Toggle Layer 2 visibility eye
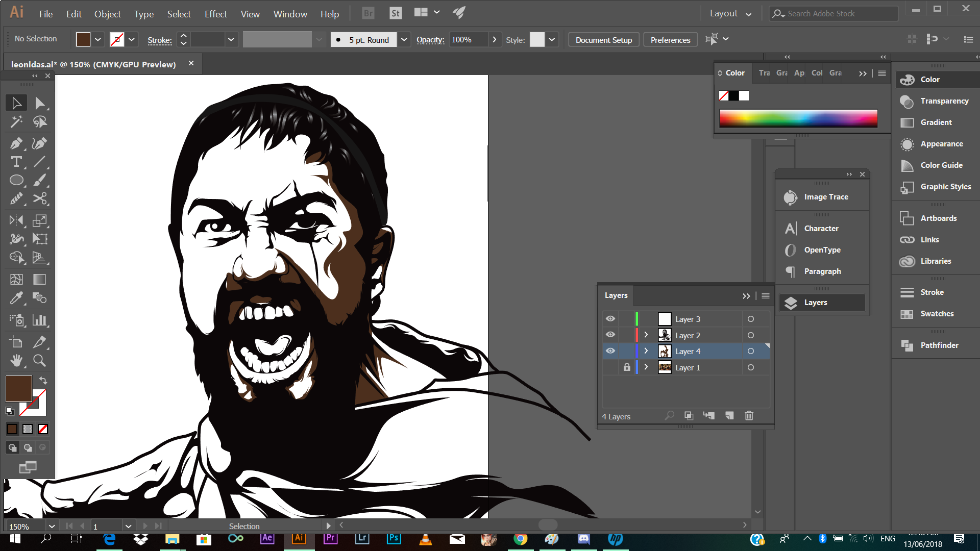This screenshot has height=551, width=980. pos(610,335)
